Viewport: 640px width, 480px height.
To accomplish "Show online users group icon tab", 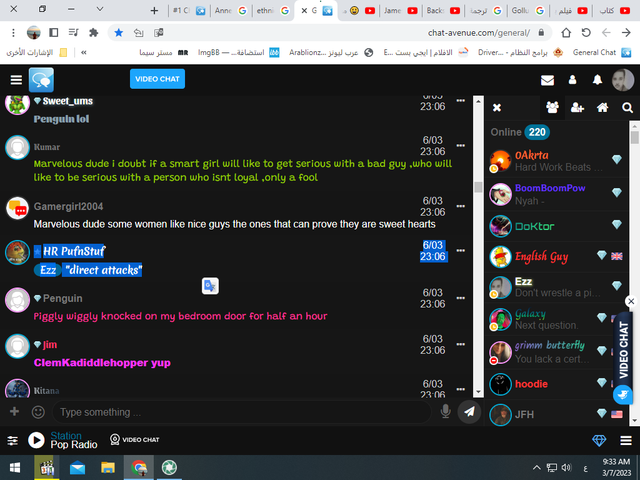I will [x=552, y=107].
